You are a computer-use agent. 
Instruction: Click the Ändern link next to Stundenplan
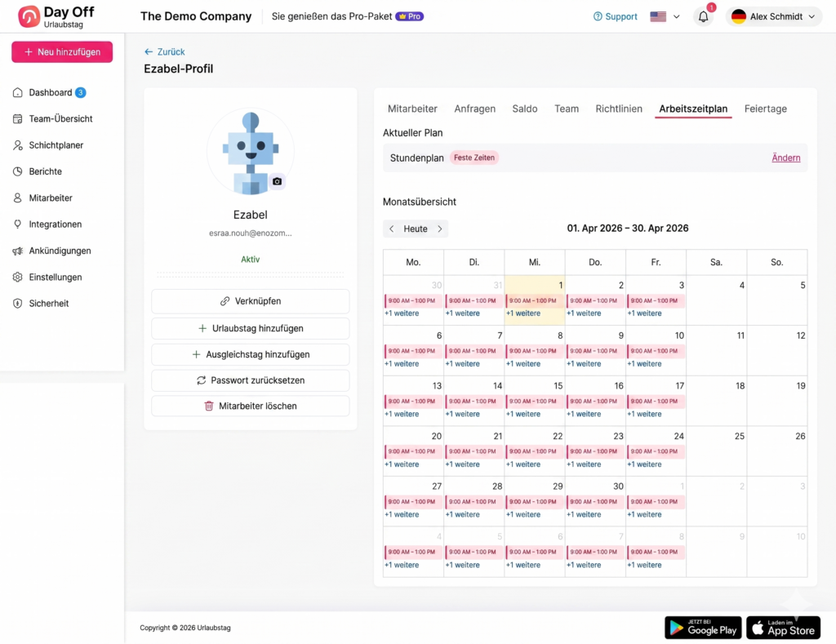pos(785,158)
